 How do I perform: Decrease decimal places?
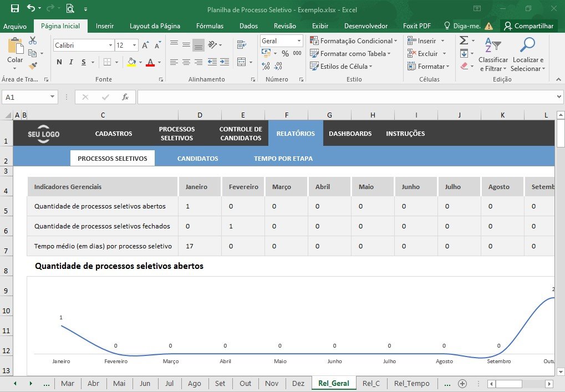coord(278,66)
